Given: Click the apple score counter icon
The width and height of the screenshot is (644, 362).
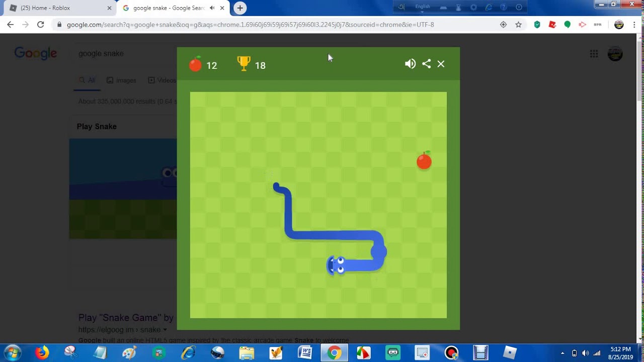Looking at the screenshot, I should (195, 64).
